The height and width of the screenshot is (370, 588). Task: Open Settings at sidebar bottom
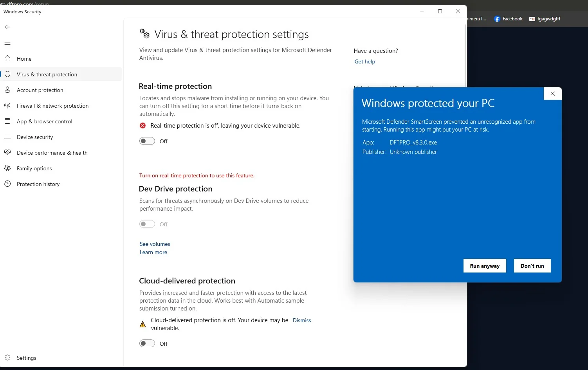pyautogui.click(x=61, y=357)
